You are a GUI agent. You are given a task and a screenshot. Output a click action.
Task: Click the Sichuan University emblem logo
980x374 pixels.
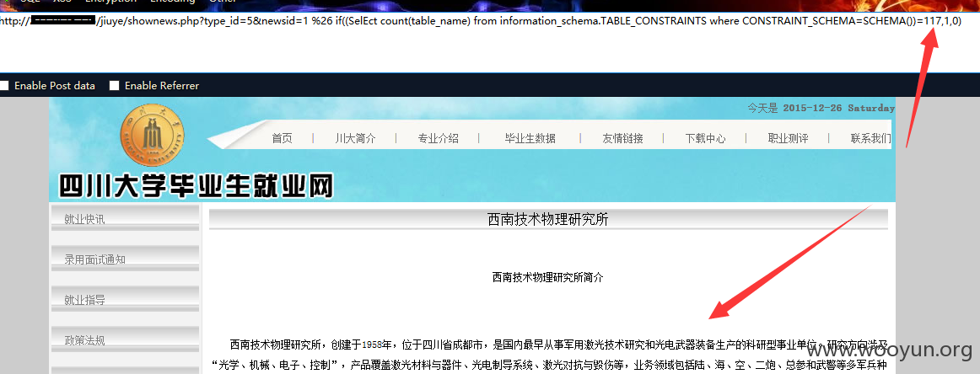(151, 136)
